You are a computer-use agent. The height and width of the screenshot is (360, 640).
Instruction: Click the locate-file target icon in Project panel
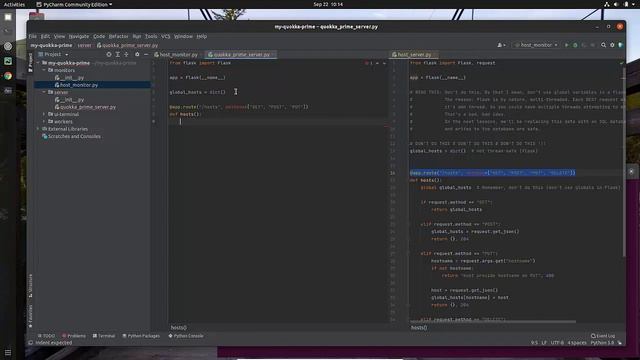coord(109,54)
